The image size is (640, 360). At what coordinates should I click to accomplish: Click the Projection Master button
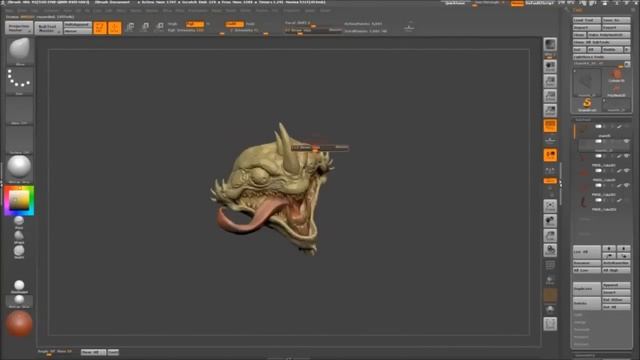tap(19, 28)
